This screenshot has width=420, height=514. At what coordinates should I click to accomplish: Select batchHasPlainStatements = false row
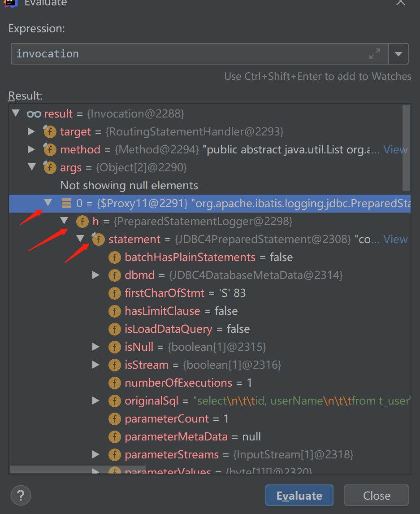tap(210, 257)
